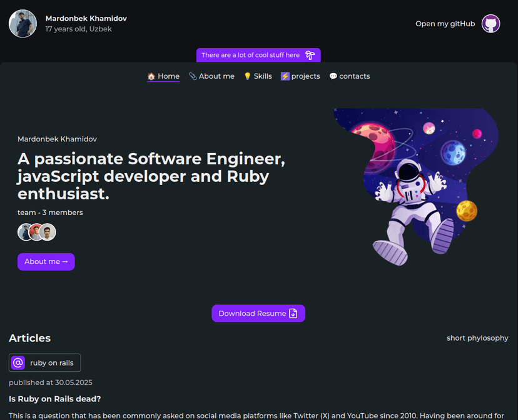Click the About me button

click(46, 261)
